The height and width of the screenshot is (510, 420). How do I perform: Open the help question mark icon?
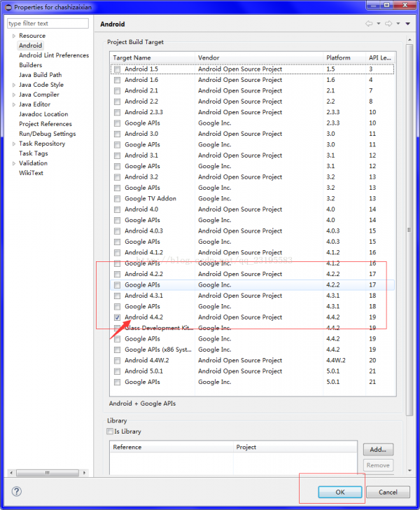coord(17,491)
